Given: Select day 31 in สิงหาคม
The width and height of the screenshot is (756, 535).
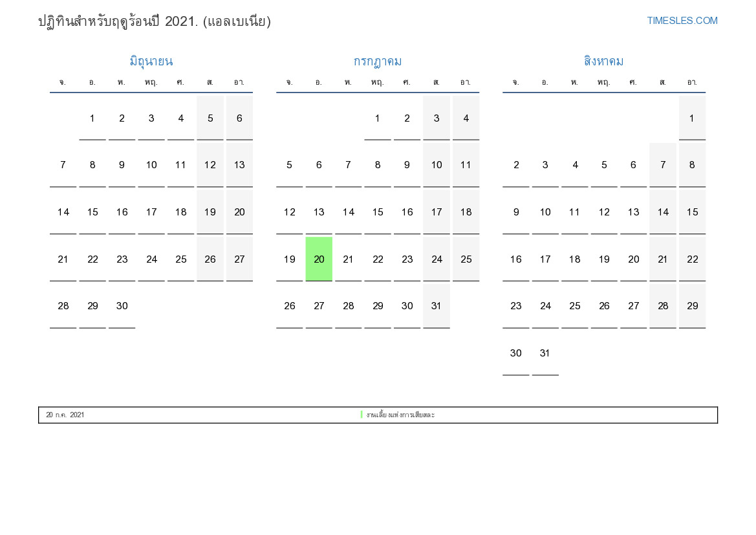Looking at the screenshot, I should pos(545,353).
